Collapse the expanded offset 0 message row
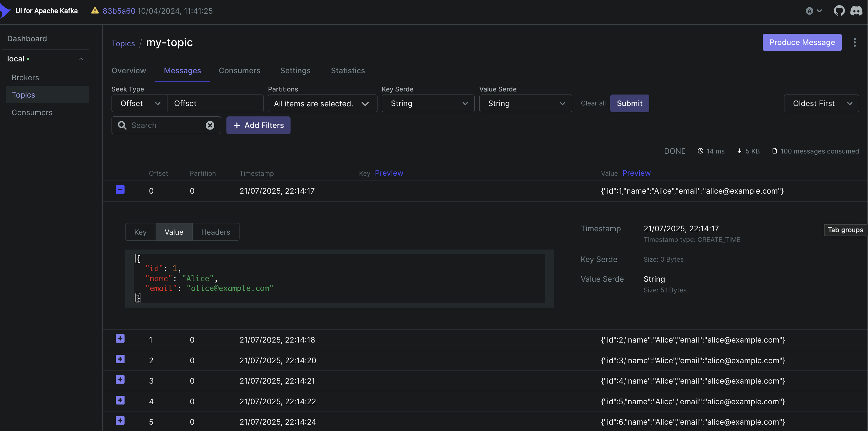The width and height of the screenshot is (868, 431). click(x=120, y=190)
